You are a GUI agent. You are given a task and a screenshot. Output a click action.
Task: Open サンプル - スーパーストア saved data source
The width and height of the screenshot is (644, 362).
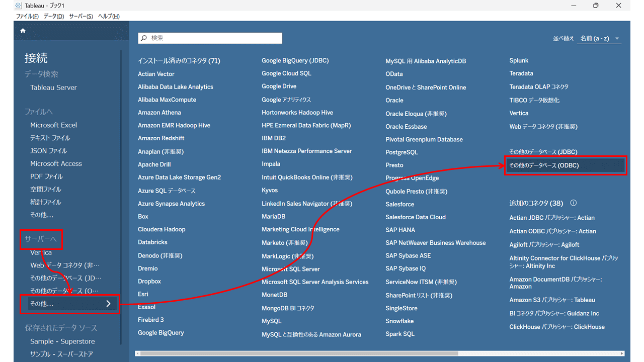pyautogui.click(x=61, y=354)
